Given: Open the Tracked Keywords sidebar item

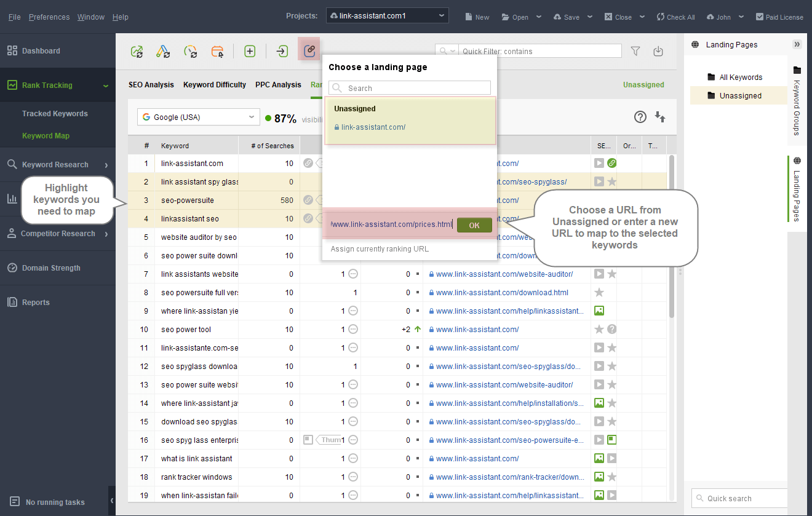Looking at the screenshot, I should (x=55, y=114).
